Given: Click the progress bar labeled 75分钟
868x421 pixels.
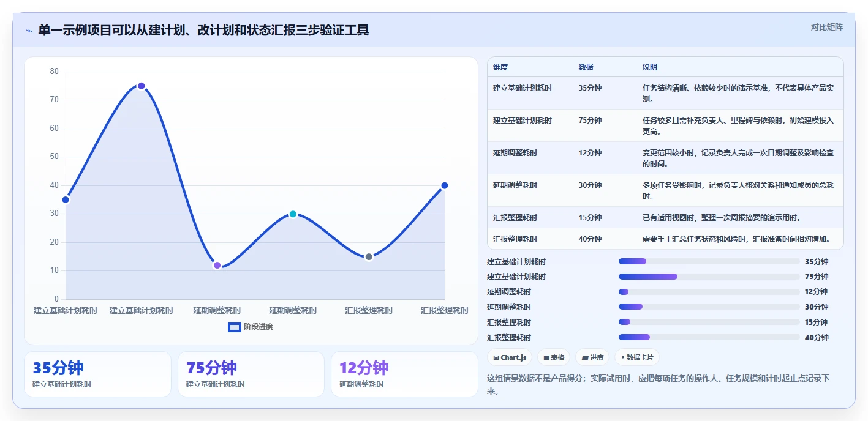Looking at the screenshot, I should 709,277.
